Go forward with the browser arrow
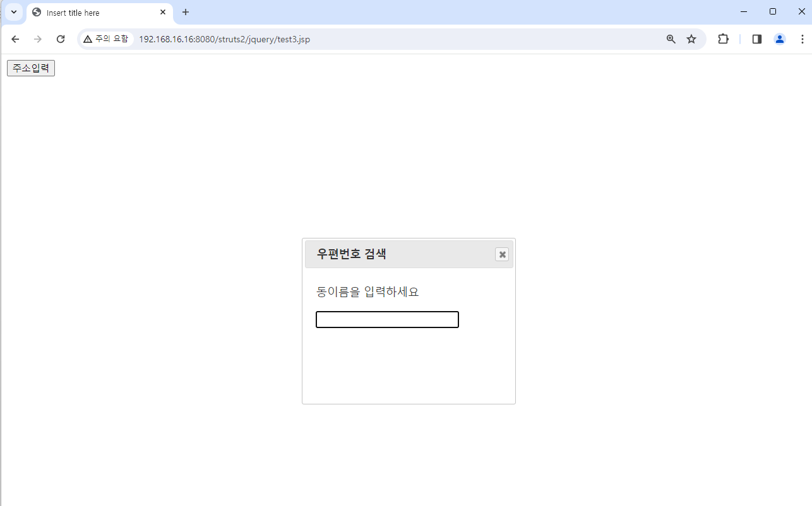Viewport: 812px width, 506px height. point(38,39)
